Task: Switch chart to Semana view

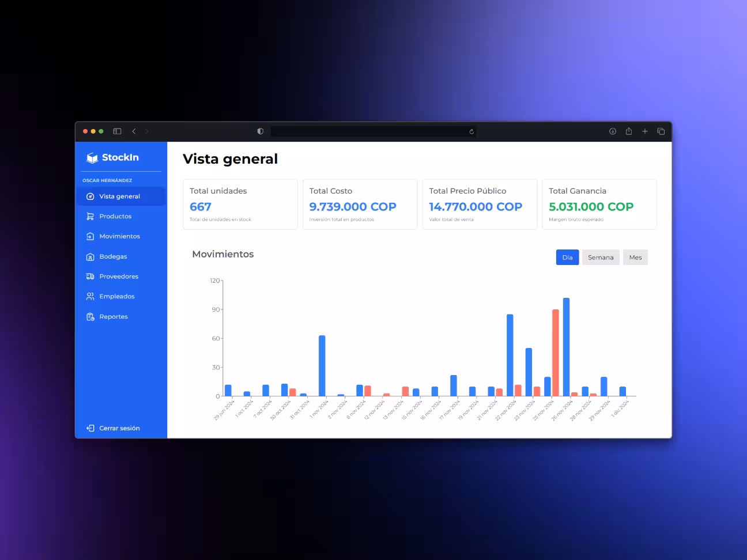Action: pyautogui.click(x=601, y=258)
